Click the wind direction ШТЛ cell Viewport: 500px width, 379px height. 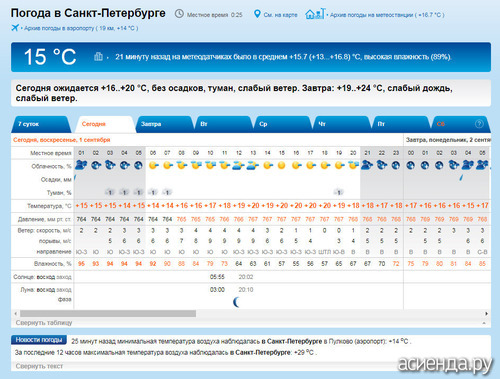click(324, 252)
